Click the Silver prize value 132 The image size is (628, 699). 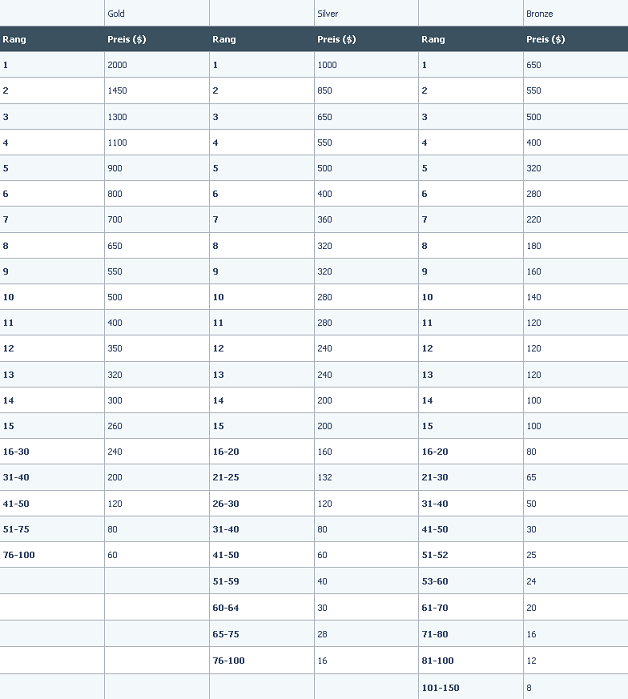(324, 477)
